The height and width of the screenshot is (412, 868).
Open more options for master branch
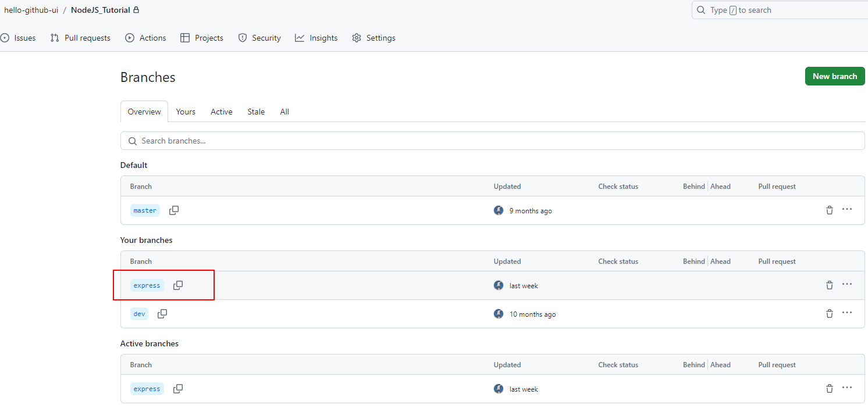pos(847,209)
